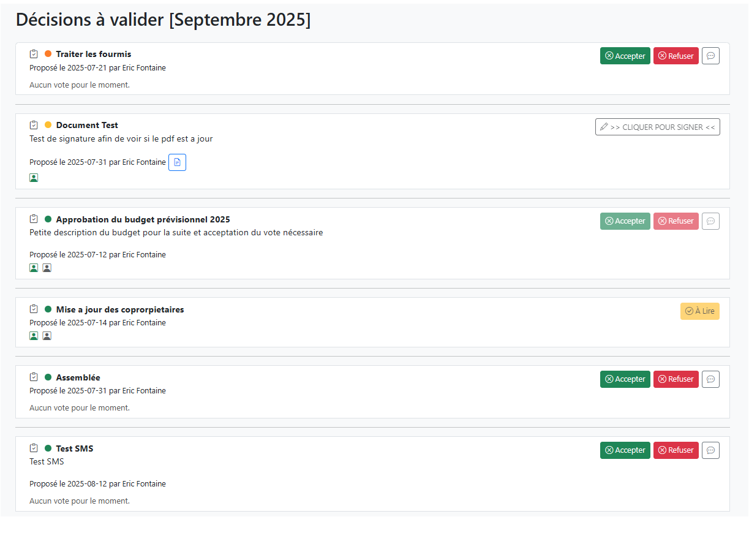The height and width of the screenshot is (560, 749).
Task: Open the comment bubble on the Test SMS row
Action: 710,450
